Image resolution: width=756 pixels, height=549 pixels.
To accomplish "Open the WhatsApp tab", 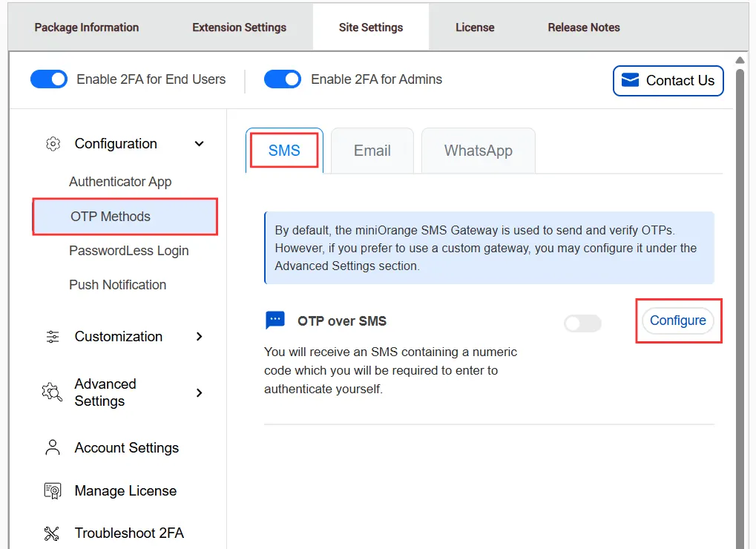I will point(478,151).
